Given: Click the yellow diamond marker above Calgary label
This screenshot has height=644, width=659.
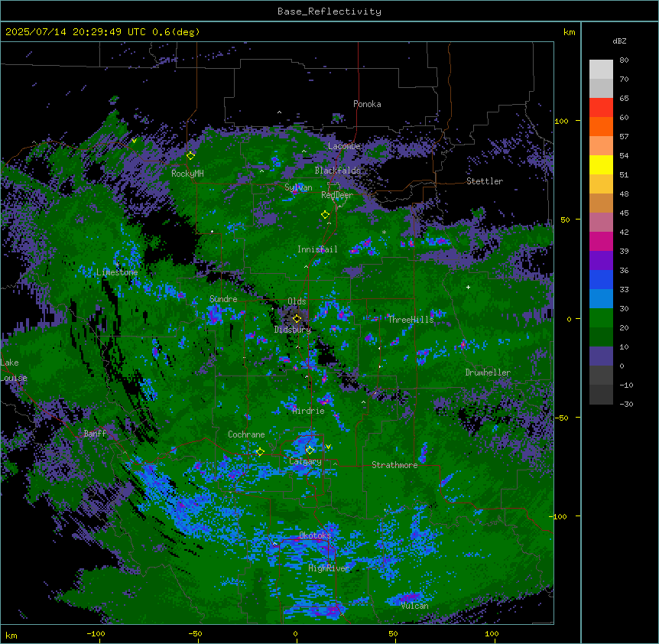Looking at the screenshot, I should tap(310, 450).
